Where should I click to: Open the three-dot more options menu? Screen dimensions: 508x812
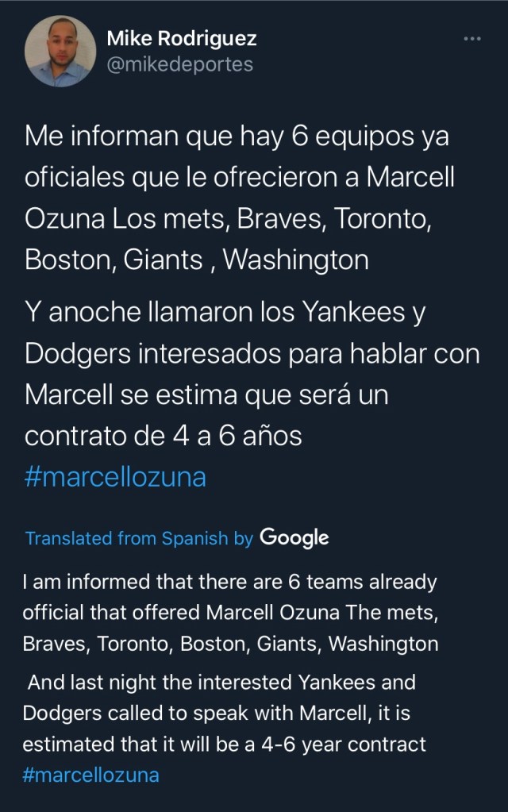coord(471,37)
